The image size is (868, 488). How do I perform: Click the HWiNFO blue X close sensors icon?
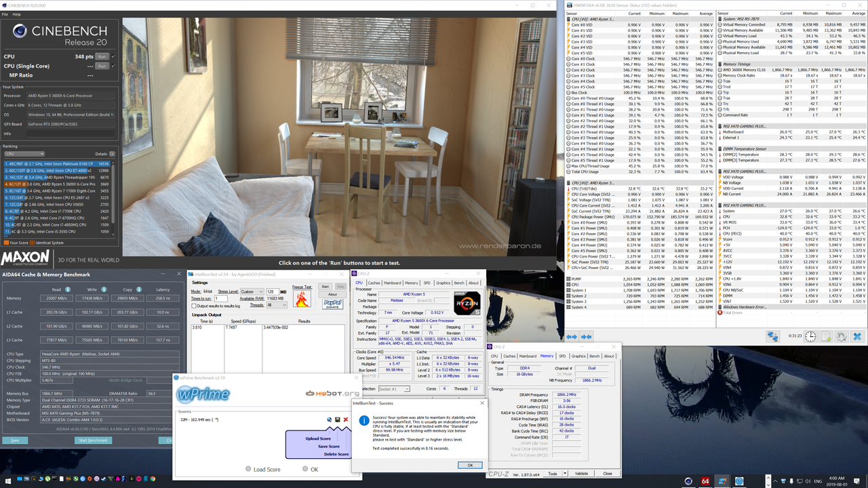point(857,336)
